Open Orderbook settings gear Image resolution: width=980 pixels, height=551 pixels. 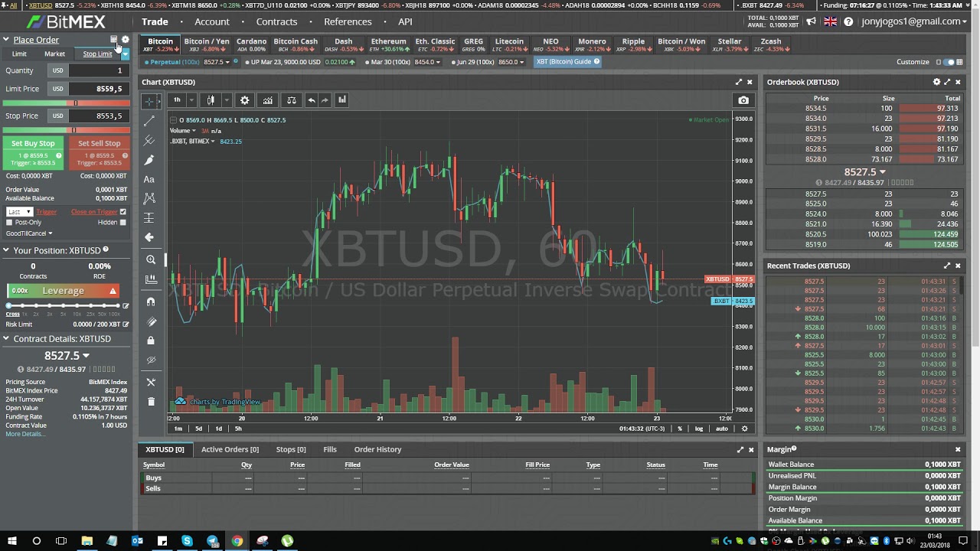pyautogui.click(x=936, y=82)
